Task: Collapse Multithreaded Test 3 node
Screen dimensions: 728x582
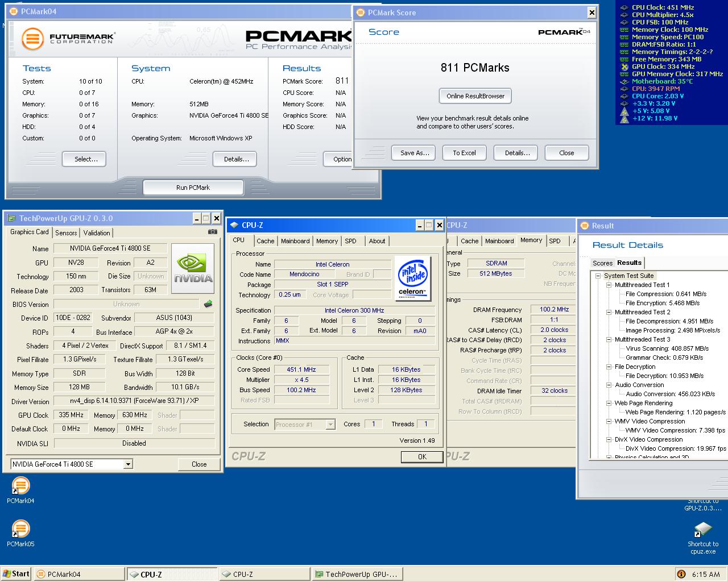Action: pyautogui.click(x=609, y=339)
